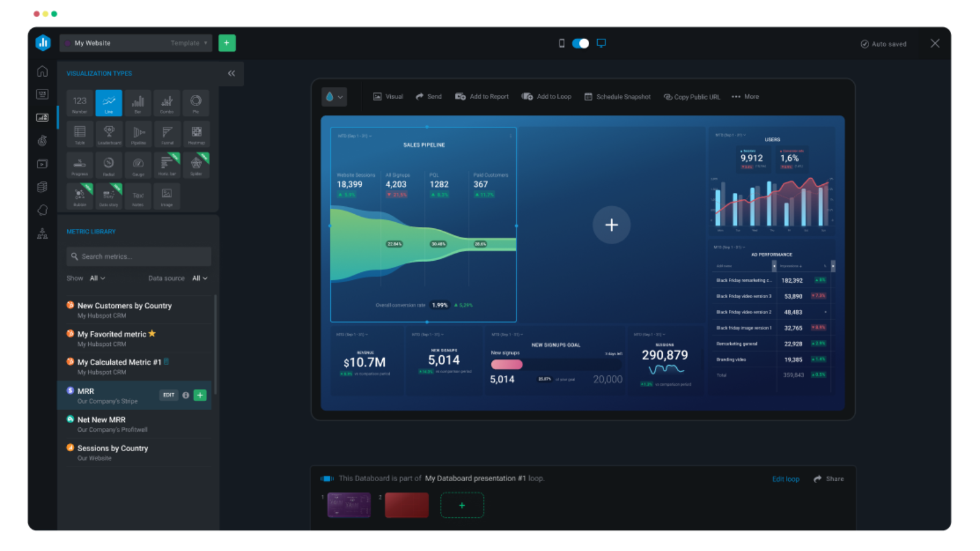Viewport: 980px width, 551px height.
Task: Pick the Combo chart visualization
Action: [x=167, y=103]
